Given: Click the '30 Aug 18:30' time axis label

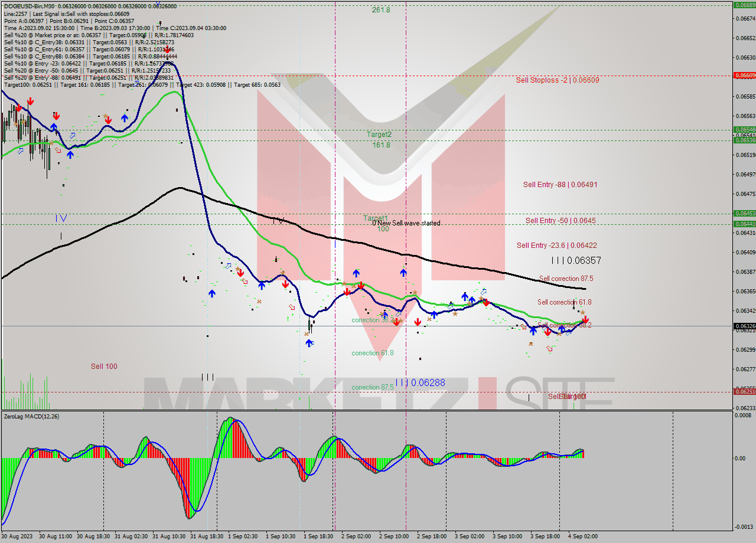Looking at the screenshot, I should point(93,537).
